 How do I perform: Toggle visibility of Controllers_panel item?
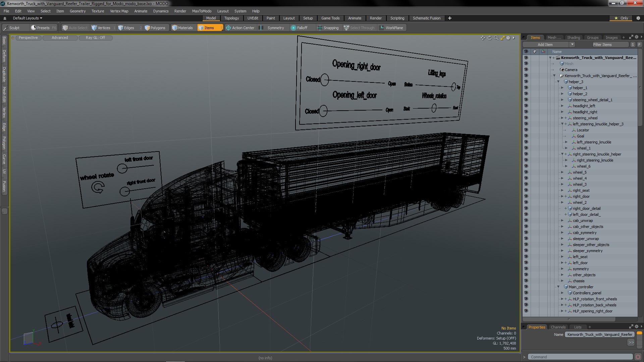(526, 293)
